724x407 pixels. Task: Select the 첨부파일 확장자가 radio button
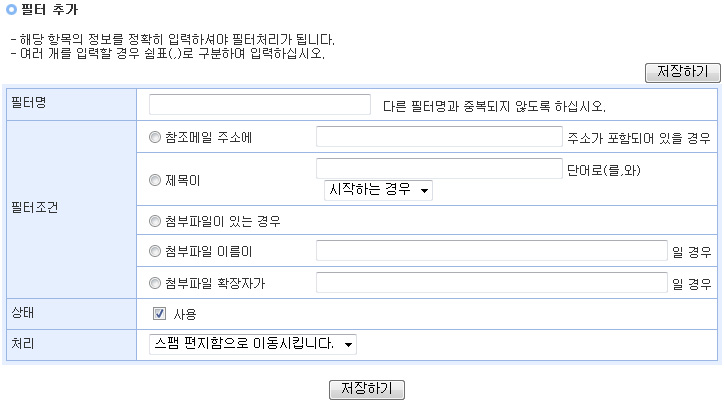click(x=154, y=283)
